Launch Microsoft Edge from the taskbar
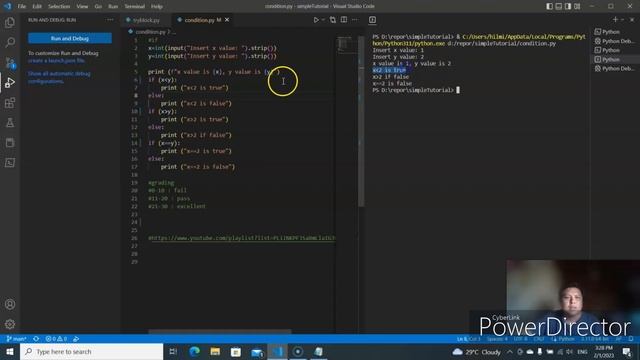Image resolution: width=640 pixels, height=360 pixels. pyautogui.click(x=194, y=351)
